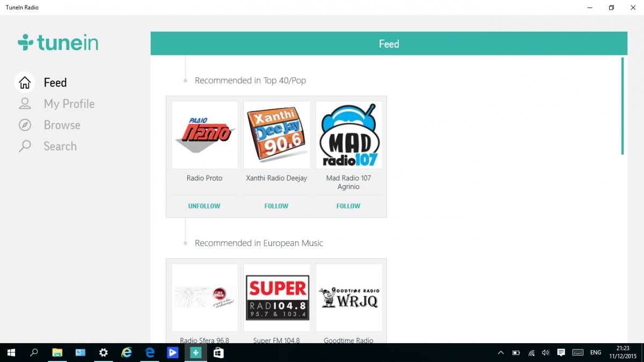Open the taskbar app beside File Explorer
644x362 pixels.
(x=80, y=353)
